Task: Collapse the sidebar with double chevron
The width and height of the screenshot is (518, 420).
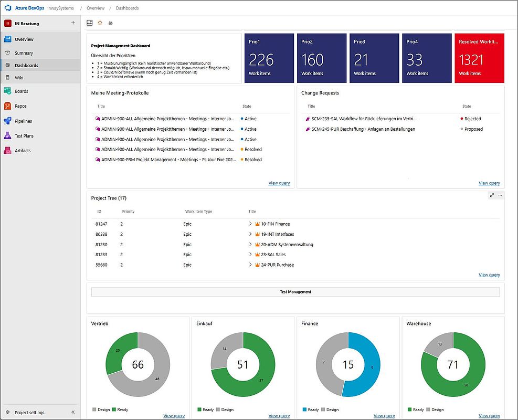Action: [73, 412]
